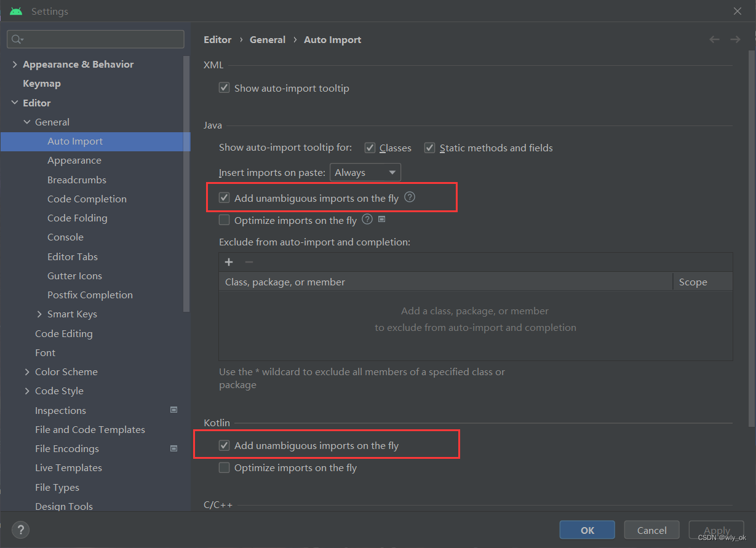Open the Code Folding settings page

pyautogui.click(x=78, y=218)
